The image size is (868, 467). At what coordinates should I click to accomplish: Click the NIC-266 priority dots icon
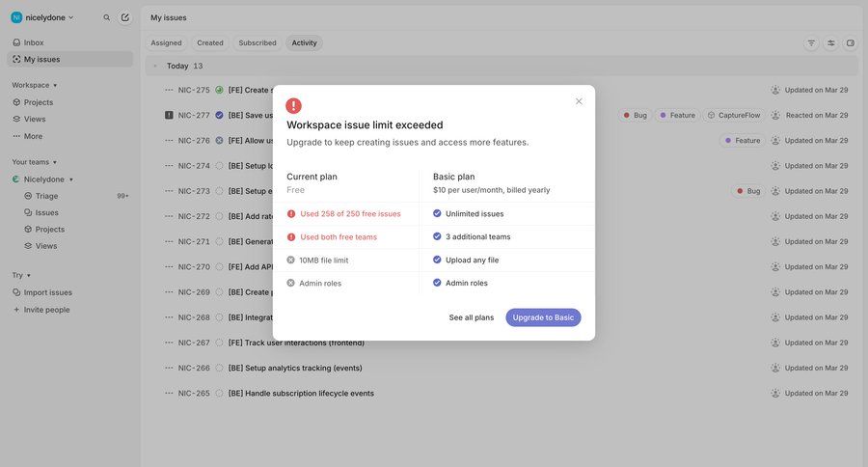point(169,368)
